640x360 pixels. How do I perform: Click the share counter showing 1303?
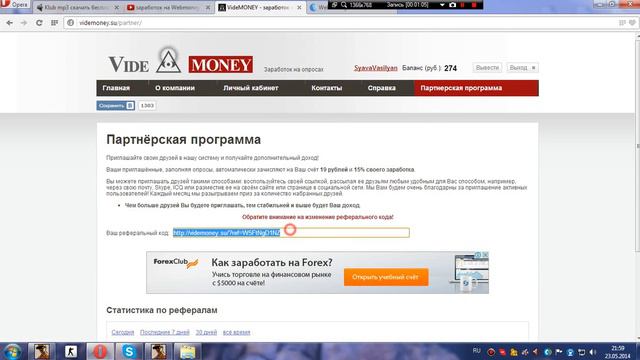(x=147, y=106)
